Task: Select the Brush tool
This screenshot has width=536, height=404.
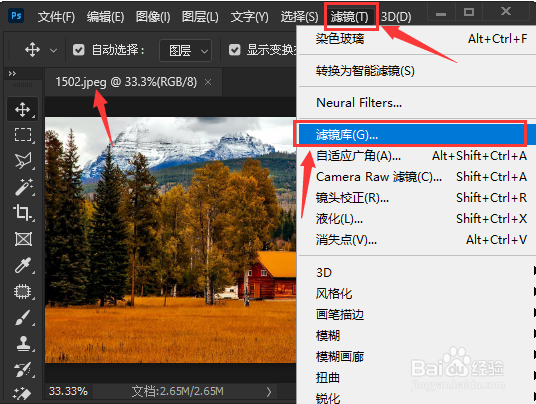Action: 23,318
